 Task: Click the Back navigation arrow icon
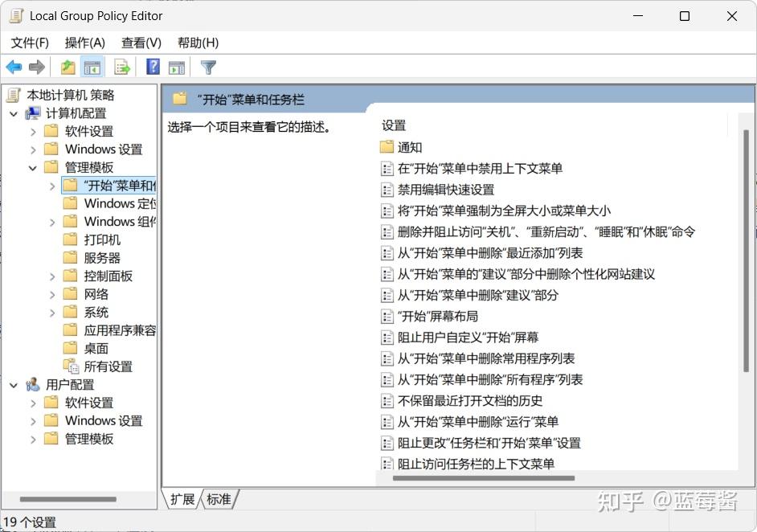14,67
